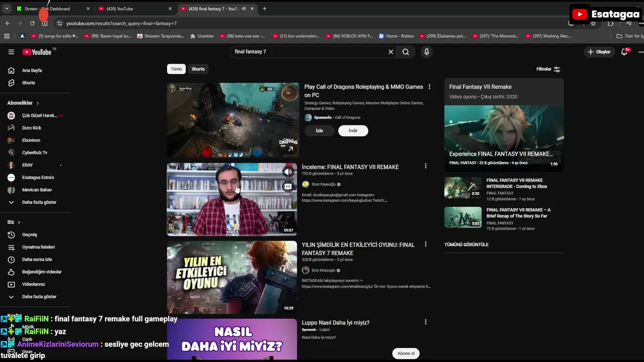Screen dimensions: 644x362
Task: Open Luppo Nasıl Daha İyi miyiz? ad title
Action: (336, 323)
